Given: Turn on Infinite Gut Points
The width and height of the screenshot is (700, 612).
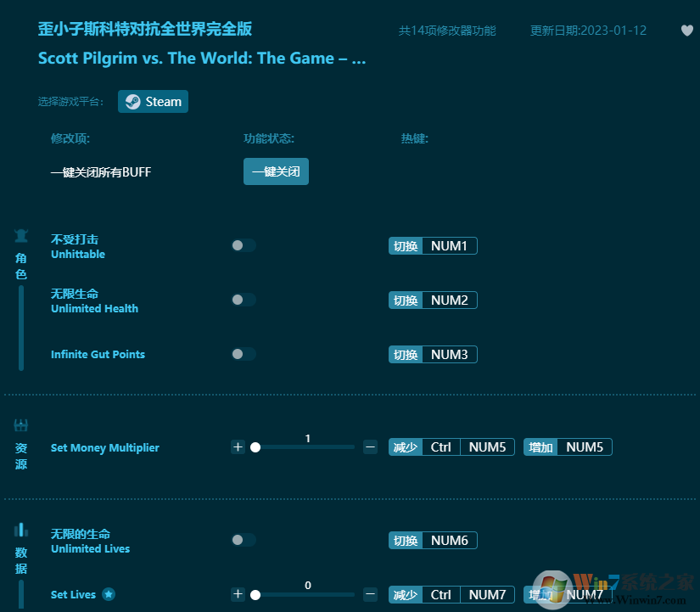Looking at the screenshot, I should click(x=244, y=354).
